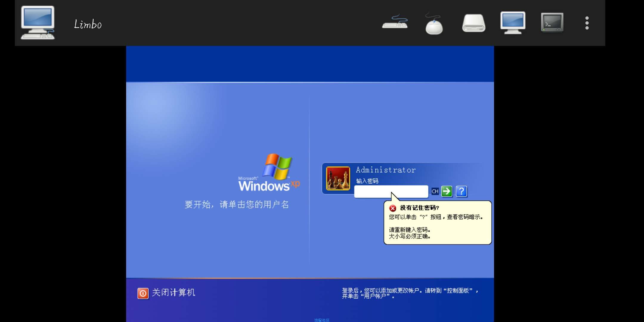
Task: Click the 要开始，请单击您的用户名 text
Action: pos(237,205)
